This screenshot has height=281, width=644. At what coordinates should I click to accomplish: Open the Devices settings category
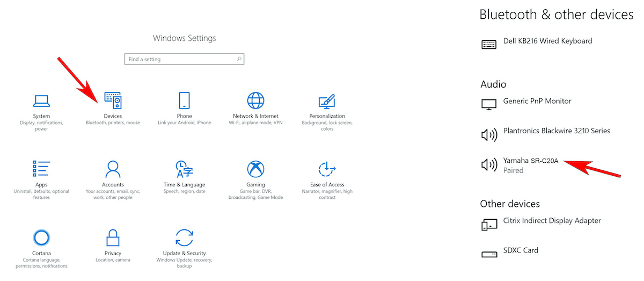[113, 100]
